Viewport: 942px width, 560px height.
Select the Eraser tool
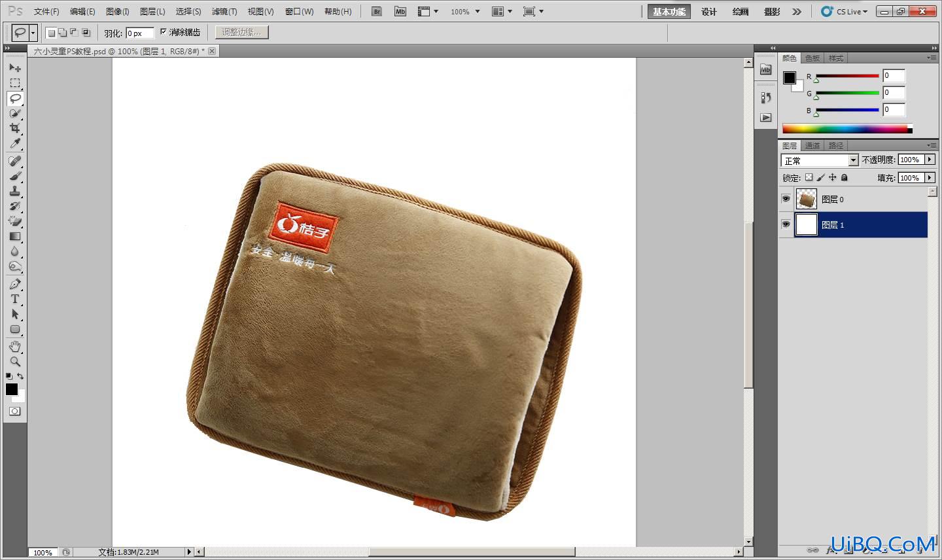[x=15, y=221]
